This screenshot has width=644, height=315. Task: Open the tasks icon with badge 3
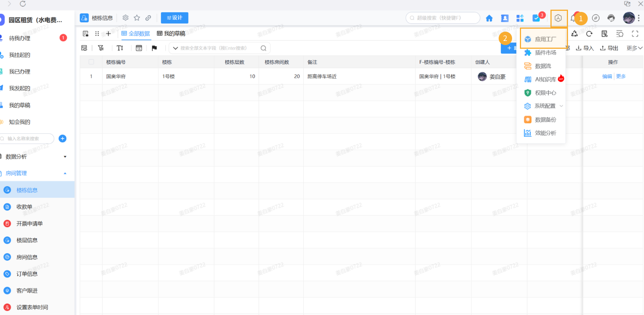tap(537, 18)
